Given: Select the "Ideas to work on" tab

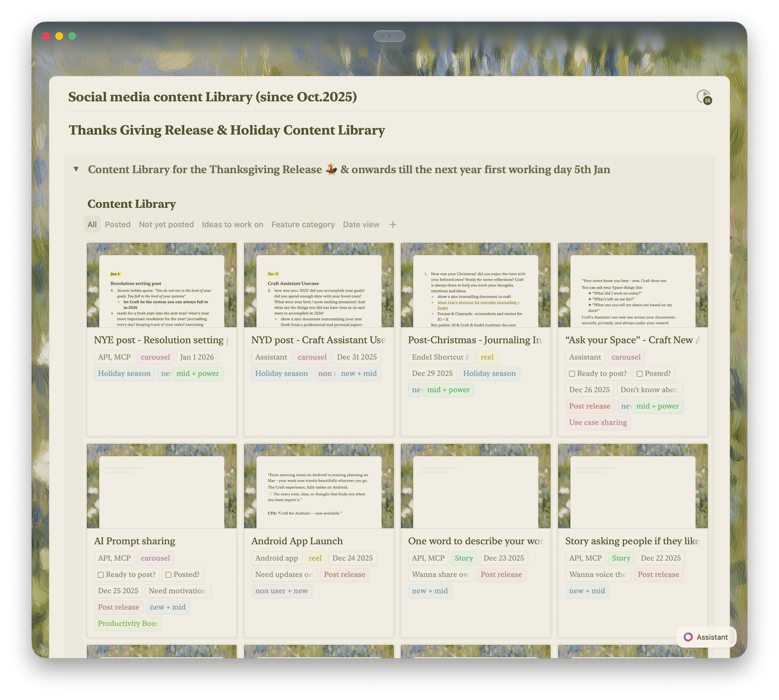Looking at the screenshot, I should tap(233, 224).
